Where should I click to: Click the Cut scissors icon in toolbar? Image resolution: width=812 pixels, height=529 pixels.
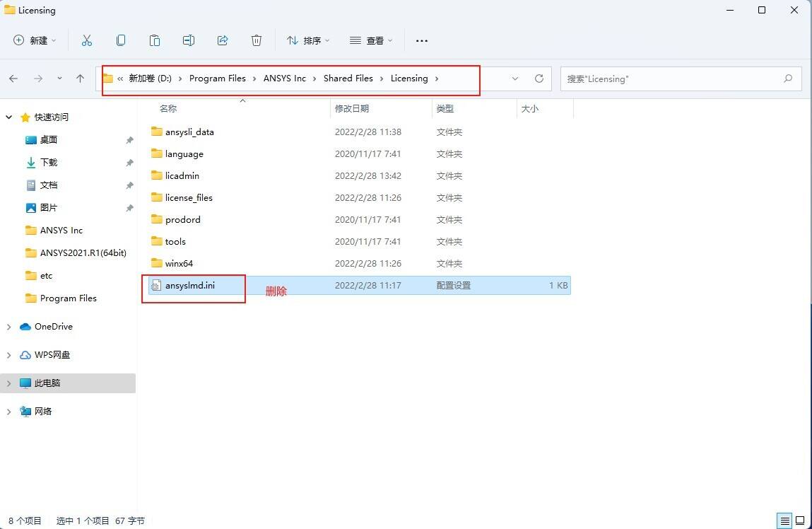pyautogui.click(x=87, y=40)
